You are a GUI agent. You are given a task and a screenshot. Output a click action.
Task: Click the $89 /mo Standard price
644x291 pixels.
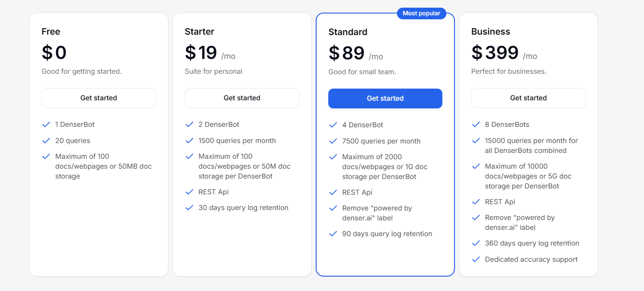click(x=355, y=54)
